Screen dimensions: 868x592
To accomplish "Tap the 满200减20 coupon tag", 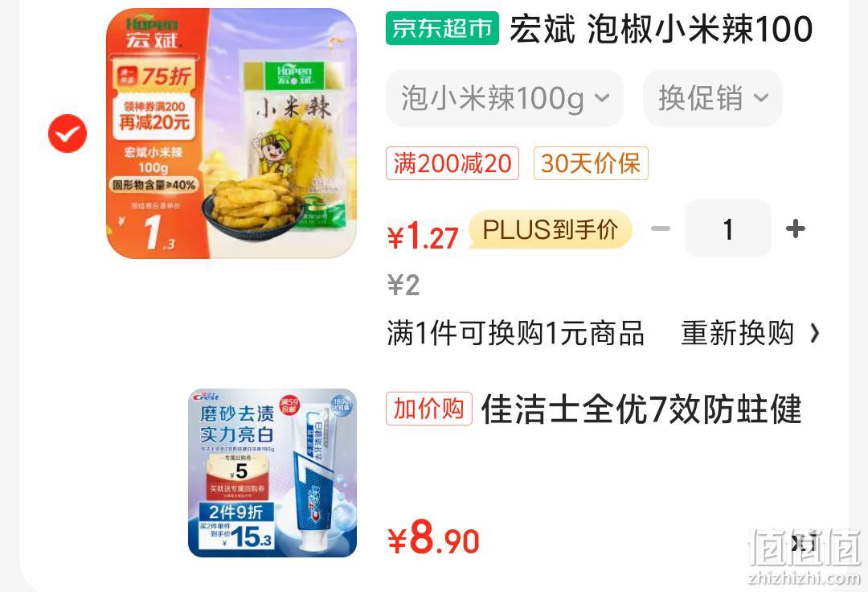I will coord(452,163).
